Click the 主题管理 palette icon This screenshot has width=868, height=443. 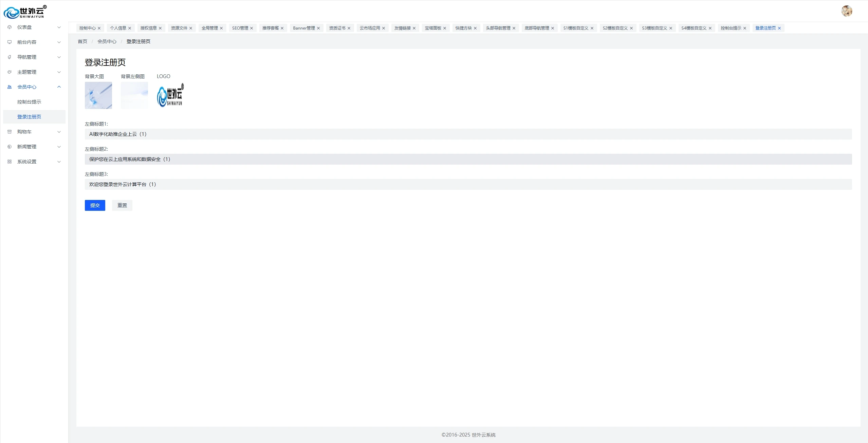click(x=10, y=72)
